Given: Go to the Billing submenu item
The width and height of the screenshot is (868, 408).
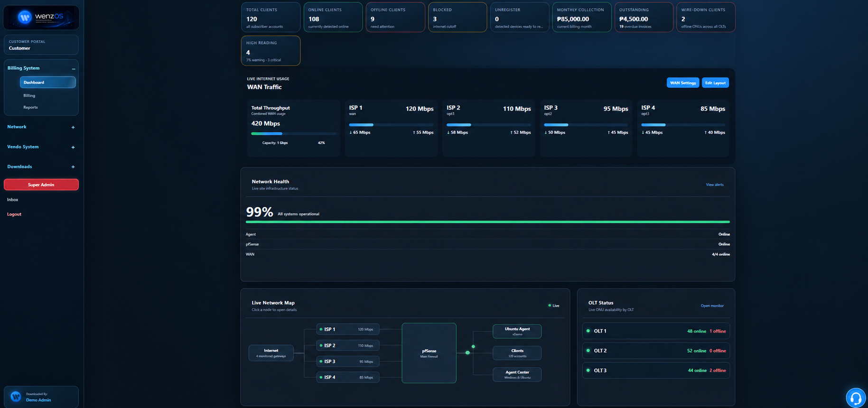Looking at the screenshot, I should (x=29, y=95).
